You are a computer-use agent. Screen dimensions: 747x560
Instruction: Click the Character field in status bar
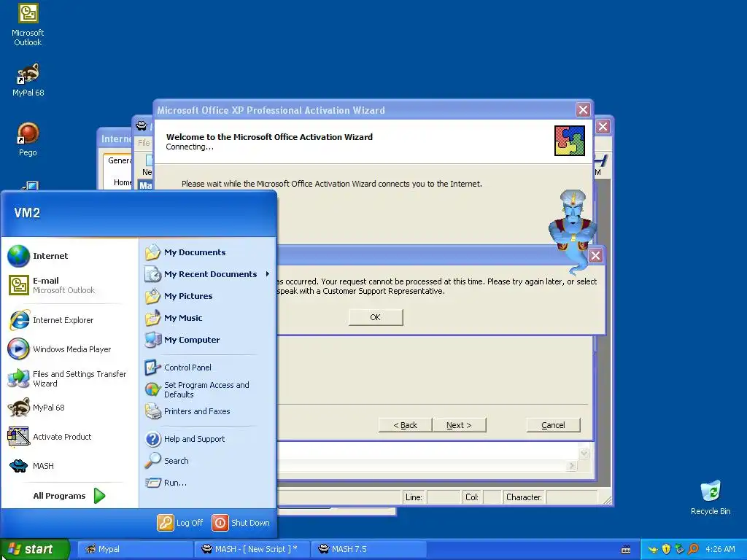tap(571, 497)
